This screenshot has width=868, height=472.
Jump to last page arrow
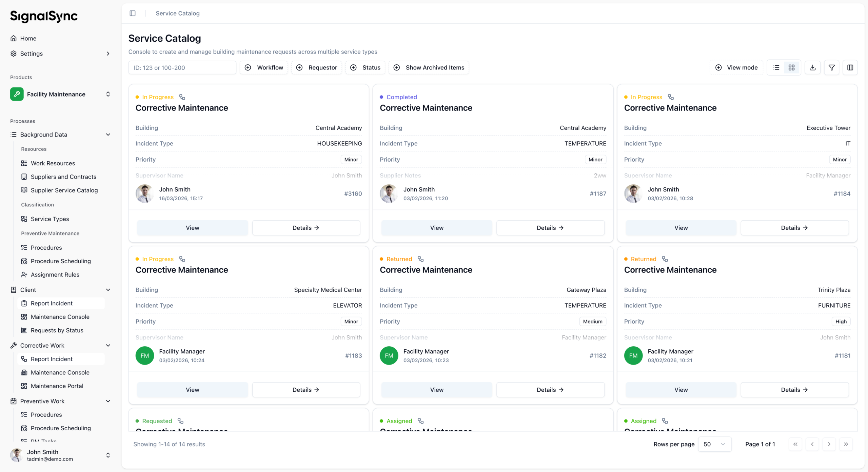pos(846,444)
